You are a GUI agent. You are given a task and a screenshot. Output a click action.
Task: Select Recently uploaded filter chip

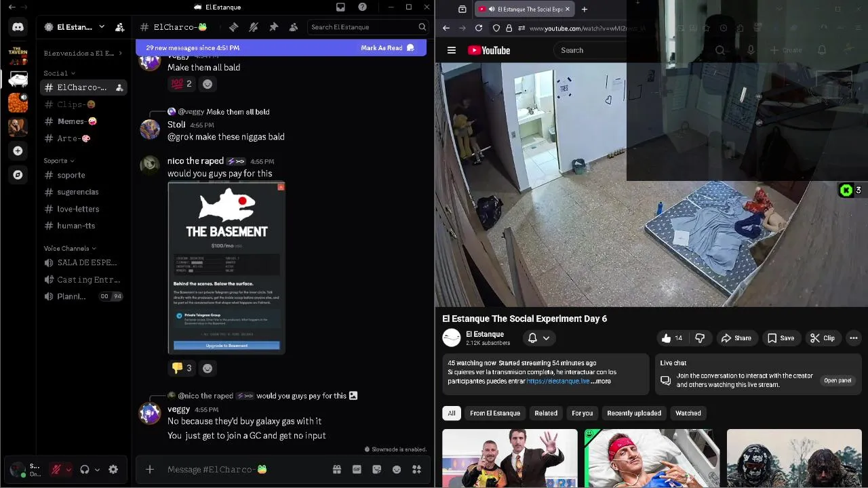[x=634, y=413]
